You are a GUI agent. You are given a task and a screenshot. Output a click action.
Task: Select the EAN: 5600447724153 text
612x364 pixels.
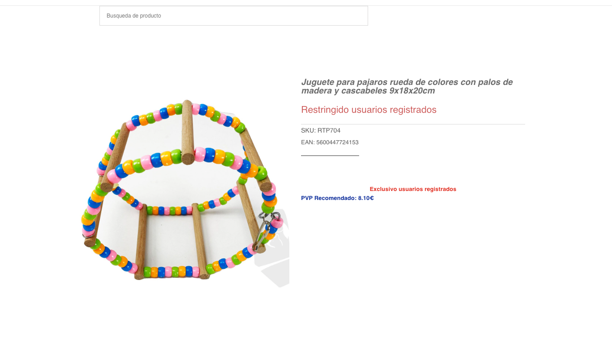pyautogui.click(x=330, y=142)
